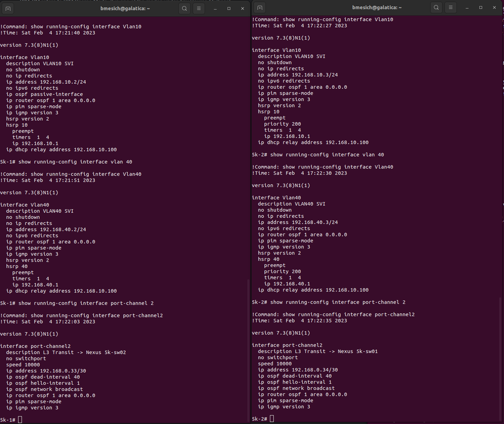
Task: Click the left terminal scrollbar
Action: [248, 350]
